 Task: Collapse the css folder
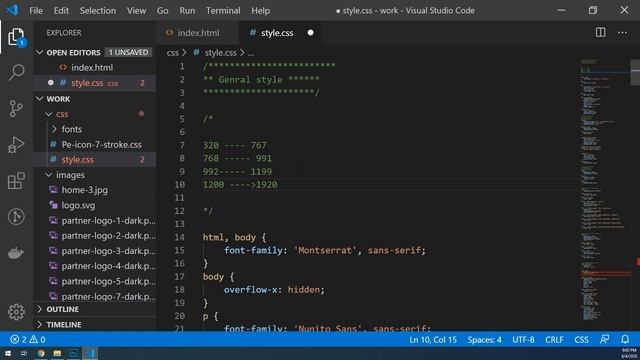(62, 114)
